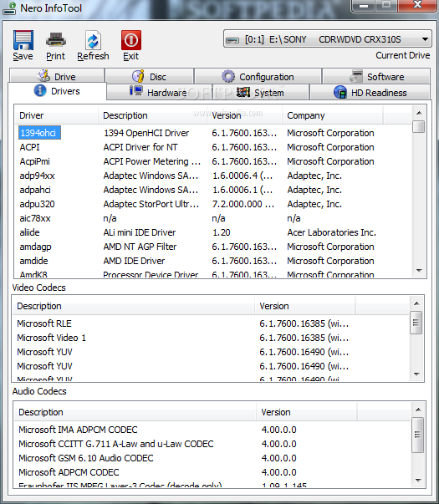Open the HD Readiness tab
Screen dimensions: 439x504
(x=370, y=93)
